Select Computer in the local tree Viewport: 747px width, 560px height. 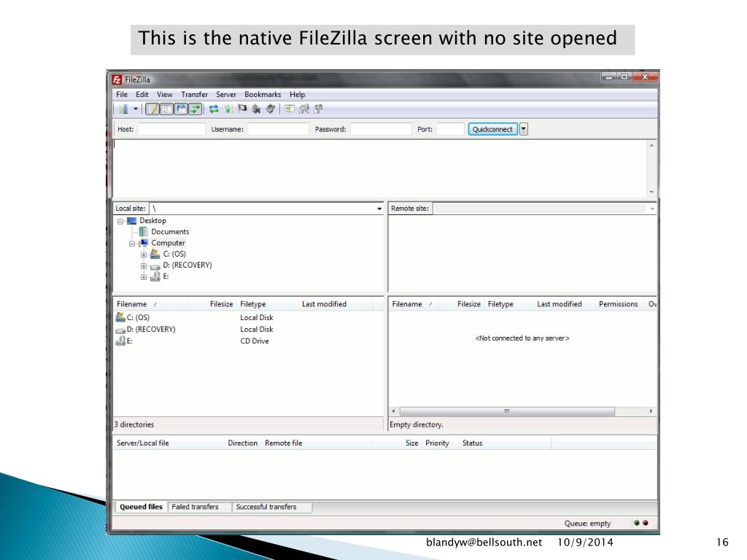click(x=168, y=243)
